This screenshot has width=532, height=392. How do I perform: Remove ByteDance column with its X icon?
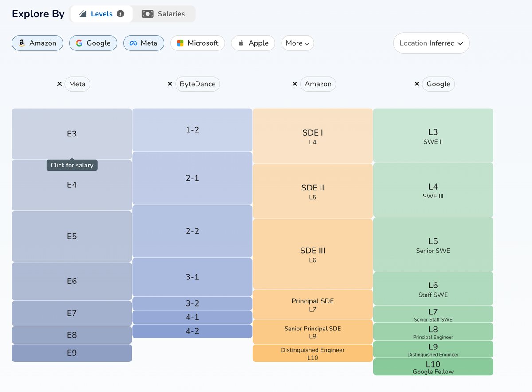coord(170,84)
